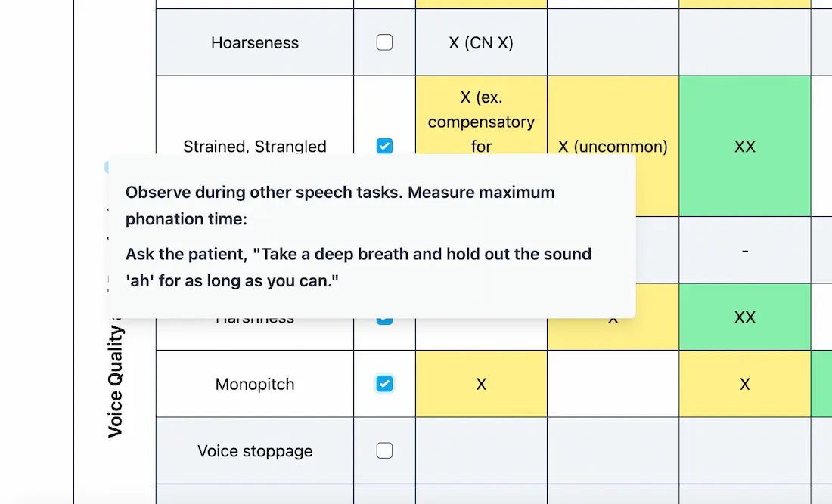Select the Strained, Strangled label

click(255, 146)
